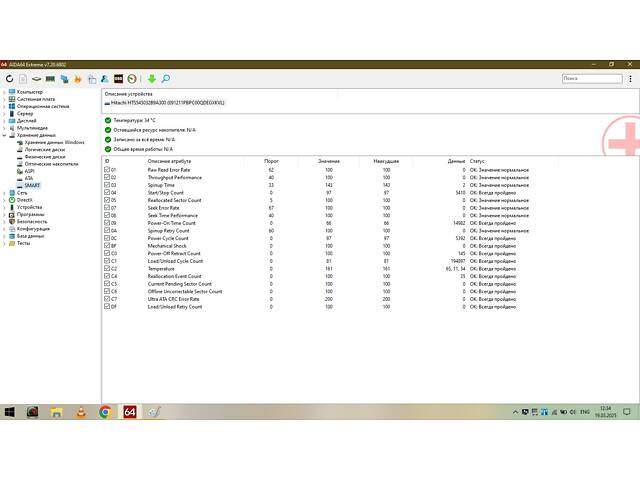640x480 pixels.
Task: Expand the Тесты tree node
Action: point(4,243)
